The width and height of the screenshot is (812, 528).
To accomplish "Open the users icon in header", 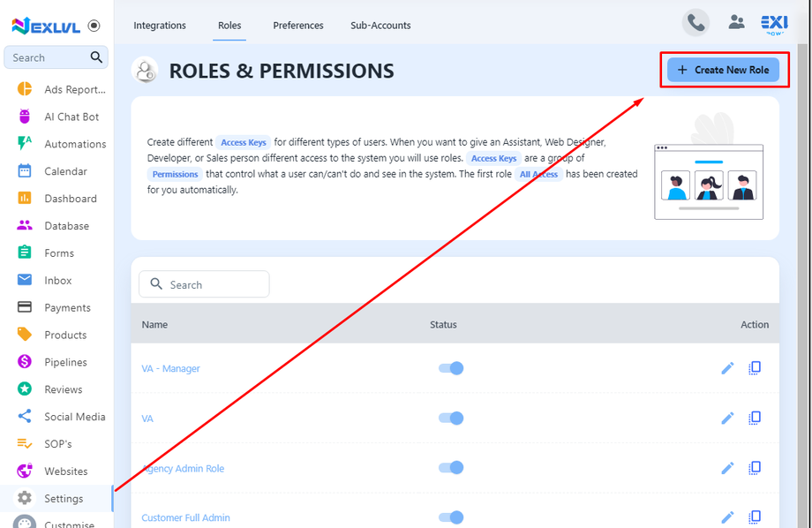I will [x=736, y=24].
